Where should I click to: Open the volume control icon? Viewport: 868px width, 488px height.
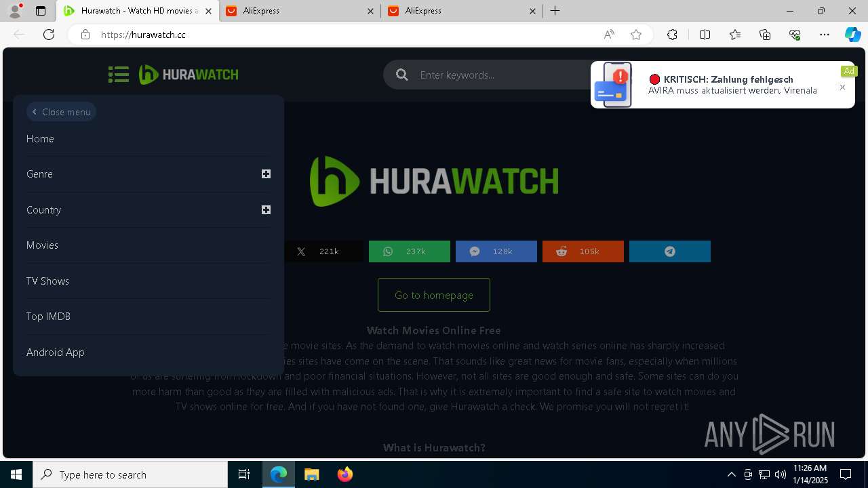[781, 474]
